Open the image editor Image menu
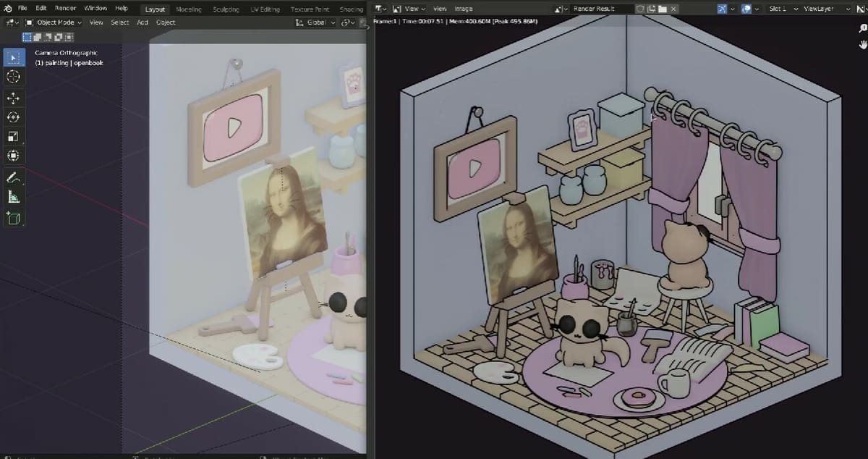Image resolution: width=868 pixels, height=459 pixels. point(463,9)
